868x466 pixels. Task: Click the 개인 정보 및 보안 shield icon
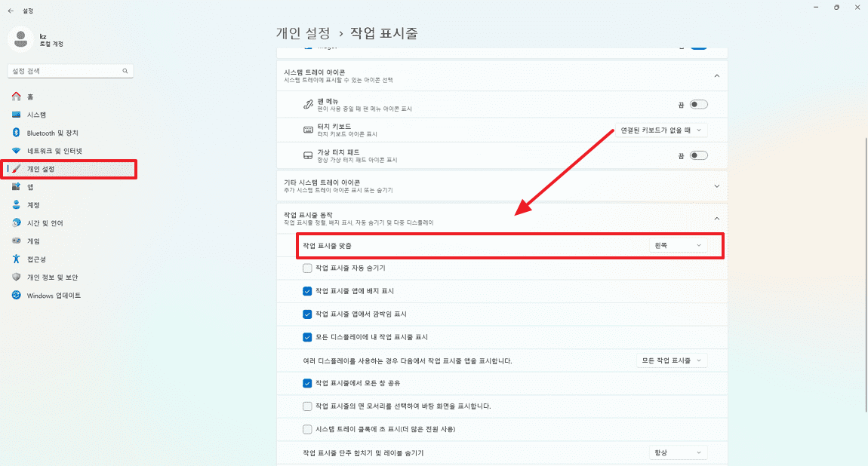16,277
